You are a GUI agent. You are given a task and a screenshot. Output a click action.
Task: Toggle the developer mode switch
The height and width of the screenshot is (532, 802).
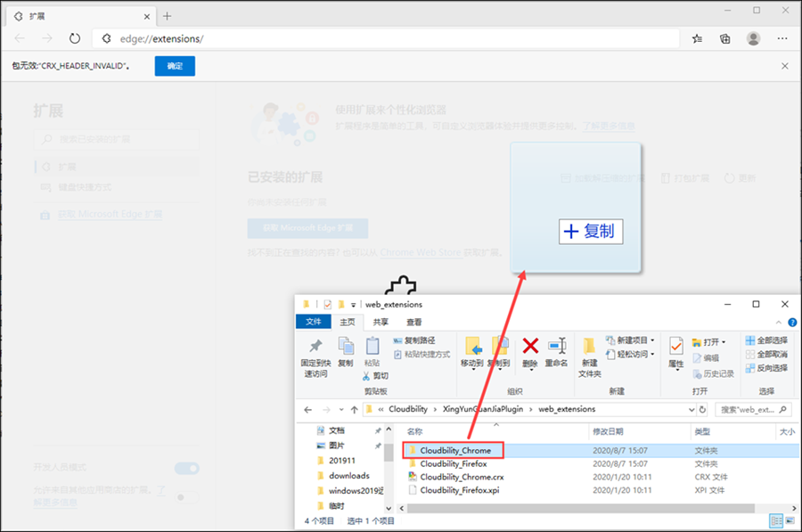(x=186, y=469)
